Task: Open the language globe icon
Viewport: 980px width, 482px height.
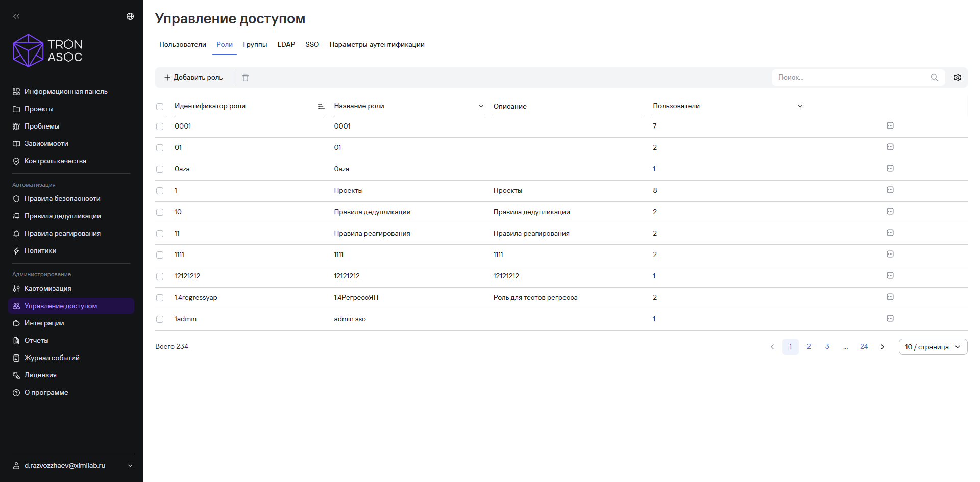Action: click(x=130, y=16)
